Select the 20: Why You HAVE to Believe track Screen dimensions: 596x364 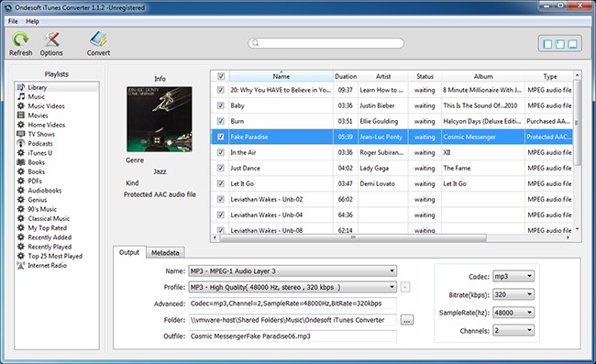coord(392,90)
